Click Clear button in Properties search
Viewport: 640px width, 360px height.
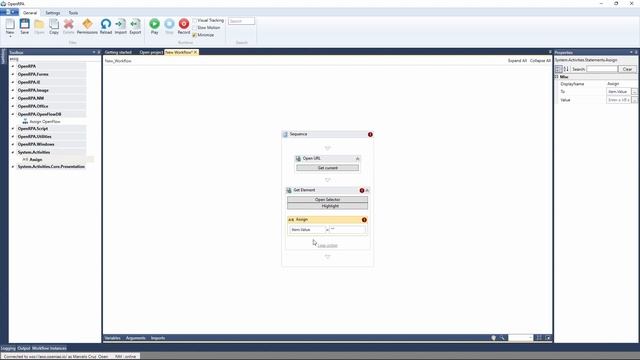click(627, 69)
